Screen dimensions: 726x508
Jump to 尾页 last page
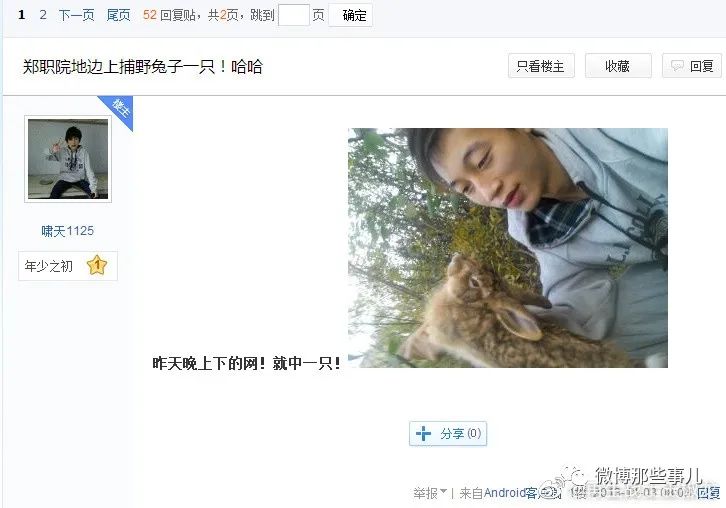tap(119, 15)
